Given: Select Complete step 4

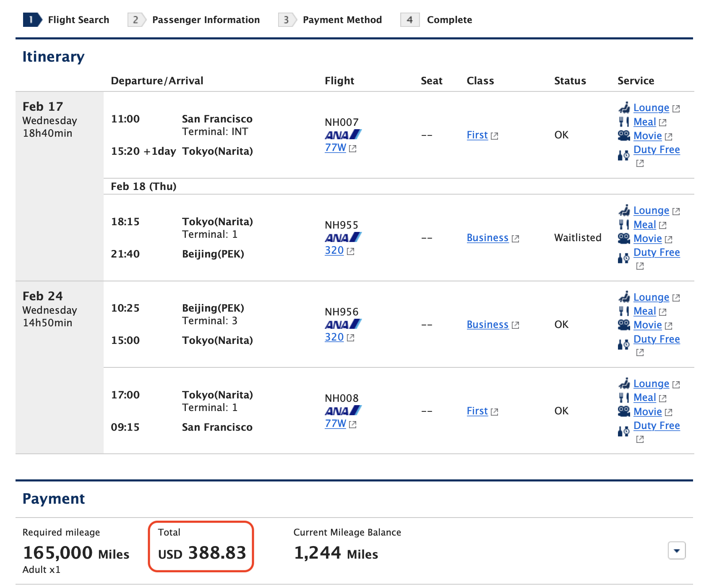Looking at the screenshot, I should pyautogui.click(x=436, y=20).
